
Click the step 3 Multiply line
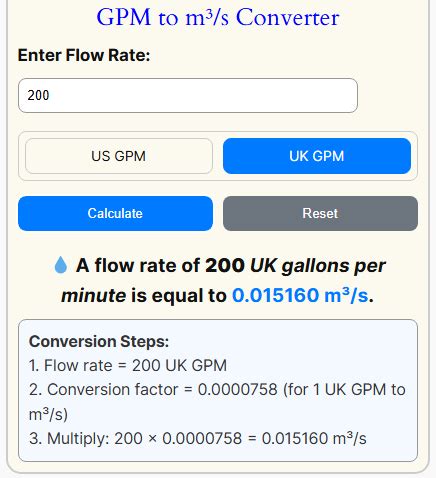point(198,438)
